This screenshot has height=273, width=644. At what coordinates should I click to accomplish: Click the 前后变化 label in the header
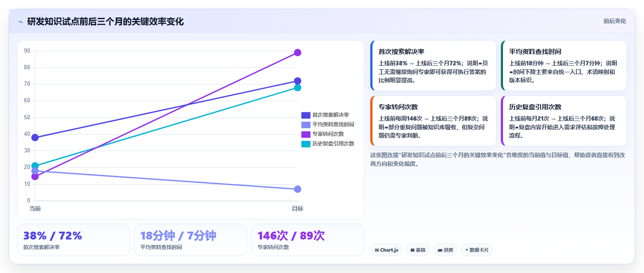[x=614, y=21]
